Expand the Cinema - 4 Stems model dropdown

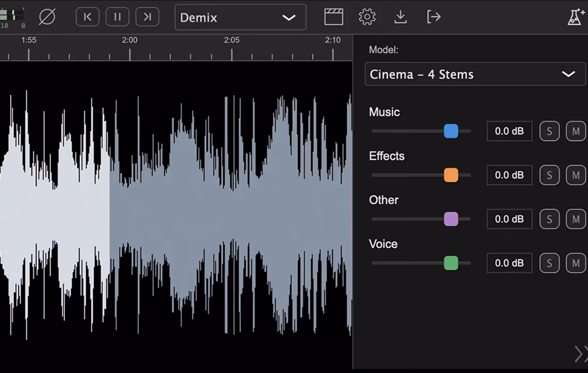(x=475, y=75)
